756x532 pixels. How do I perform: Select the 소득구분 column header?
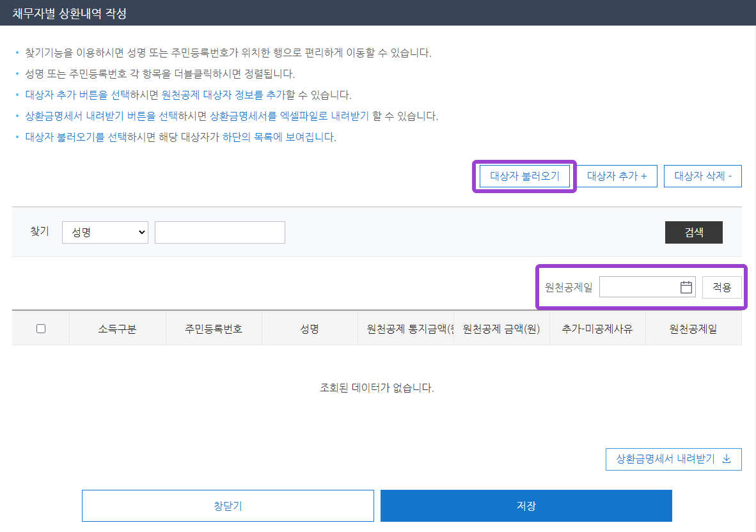118,327
